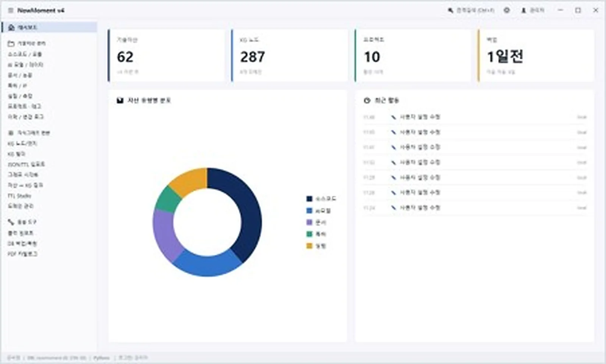The height and width of the screenshot is (364, 606).
Task: Click the user profile icon in title bar
Action: point(523,11)
